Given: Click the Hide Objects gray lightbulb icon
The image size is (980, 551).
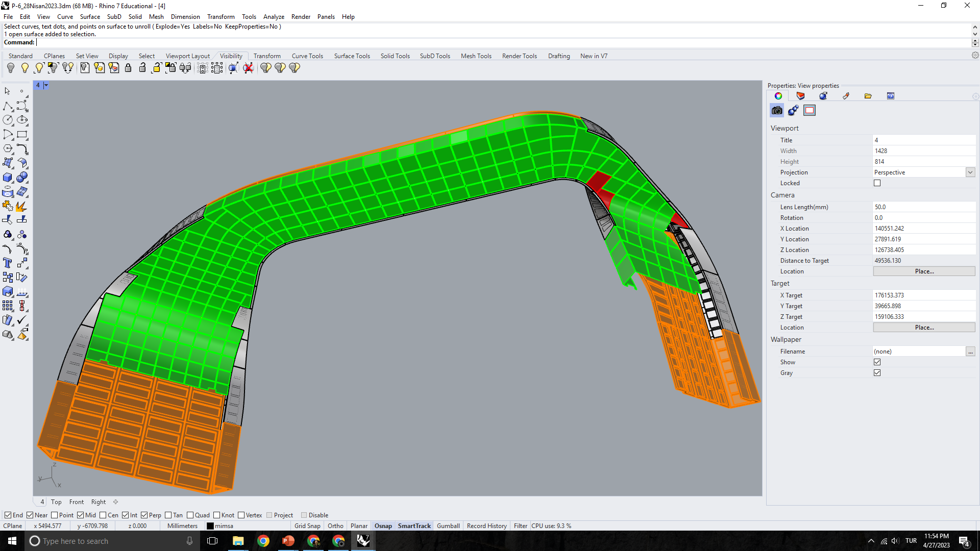Looking at the screenshot, I should coord(11,68).
